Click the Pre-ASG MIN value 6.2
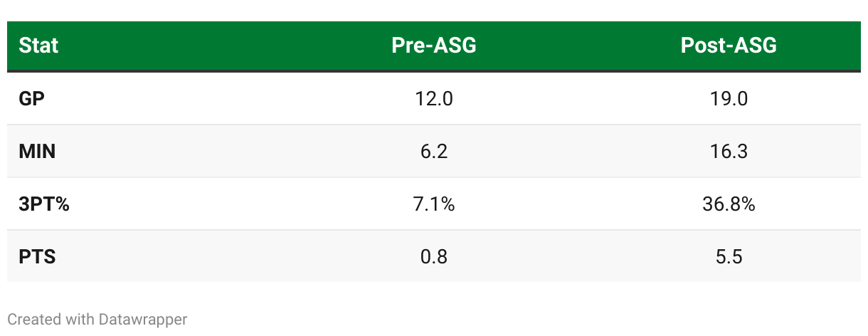 click(x=433, y=152)
